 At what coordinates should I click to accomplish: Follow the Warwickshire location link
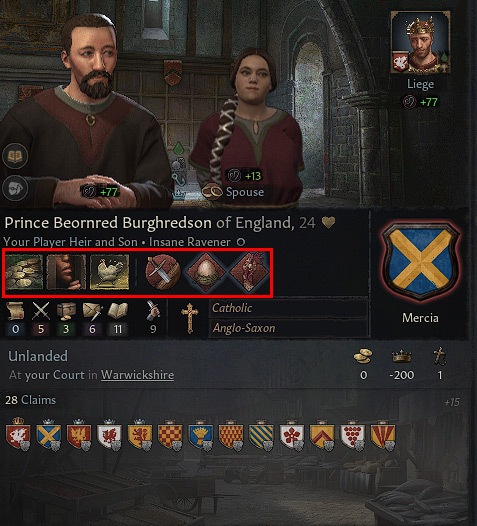click(x=137, y=375)
